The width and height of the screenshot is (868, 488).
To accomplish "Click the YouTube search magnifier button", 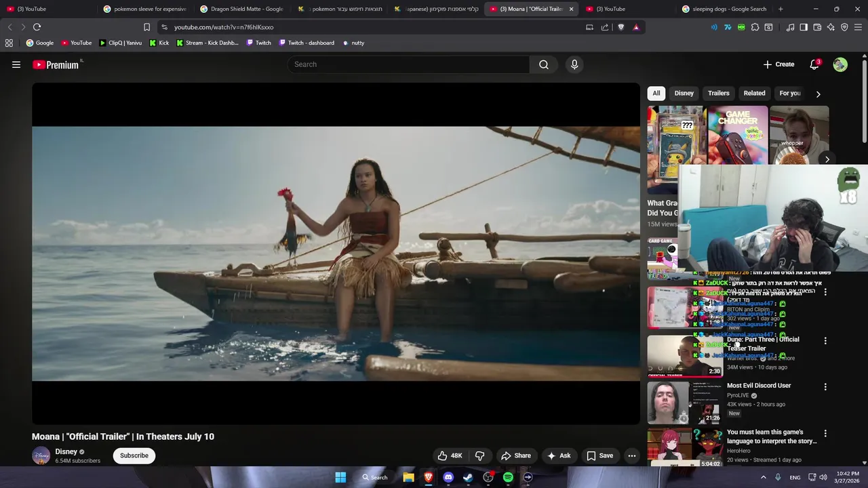I will point(544,64).
